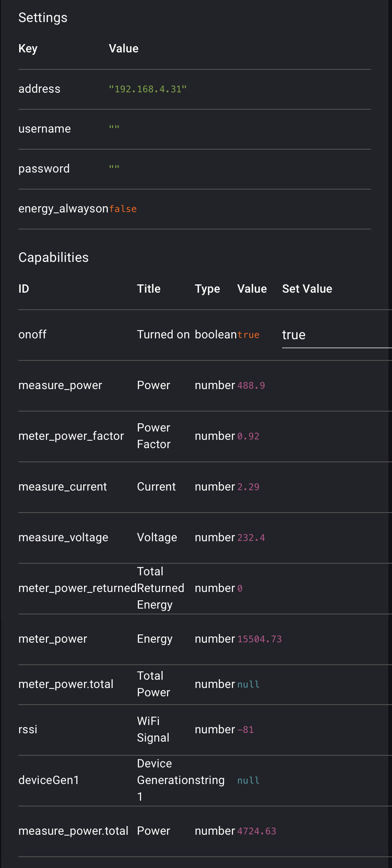Image resolution: width=392 pixels, height=868 pixels.
Task: Select the password setting key
Action: 44,169
